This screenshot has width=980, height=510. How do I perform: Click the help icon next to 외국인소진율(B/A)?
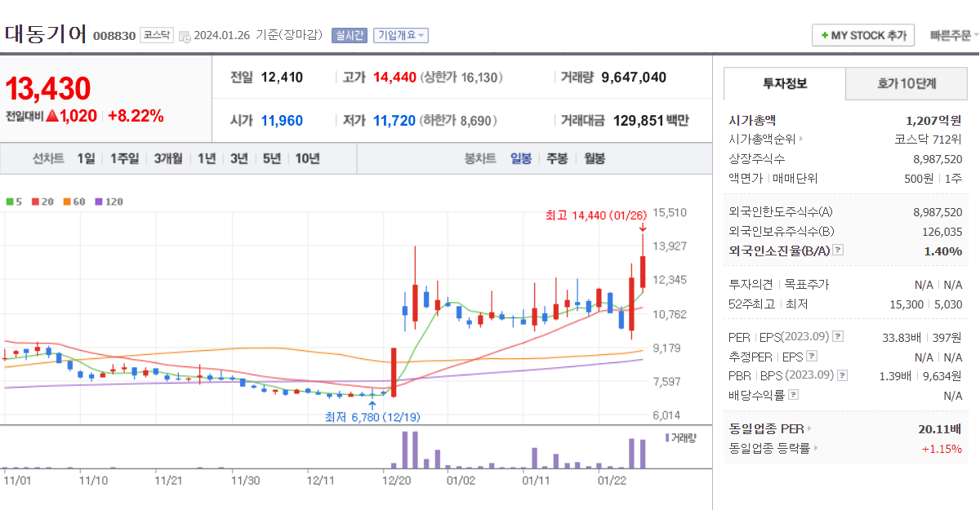pos(838,251)
